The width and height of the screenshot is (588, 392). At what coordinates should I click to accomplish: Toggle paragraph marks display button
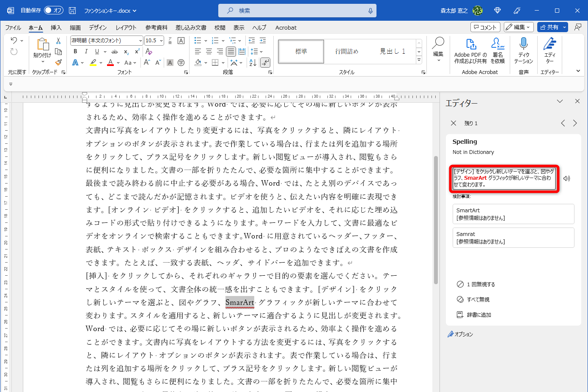click(x=265, y=63)
